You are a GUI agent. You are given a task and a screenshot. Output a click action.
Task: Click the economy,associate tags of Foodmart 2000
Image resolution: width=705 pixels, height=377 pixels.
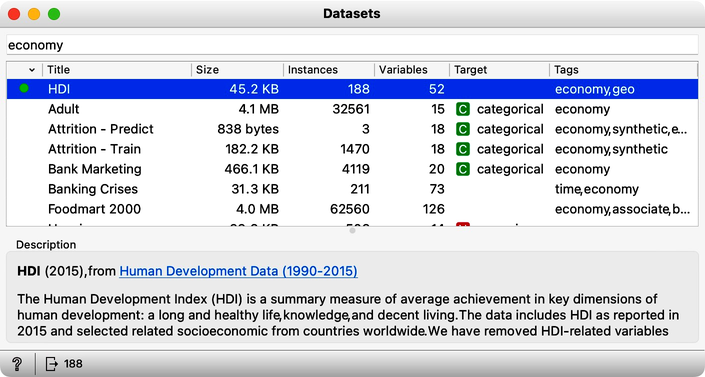click(x=622, y=209)
